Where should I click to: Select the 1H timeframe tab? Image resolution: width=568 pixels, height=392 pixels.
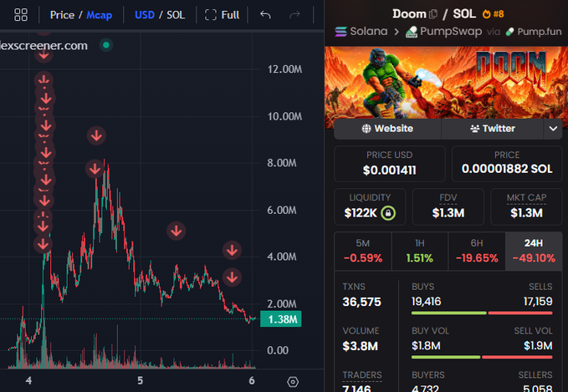[419, 251]
